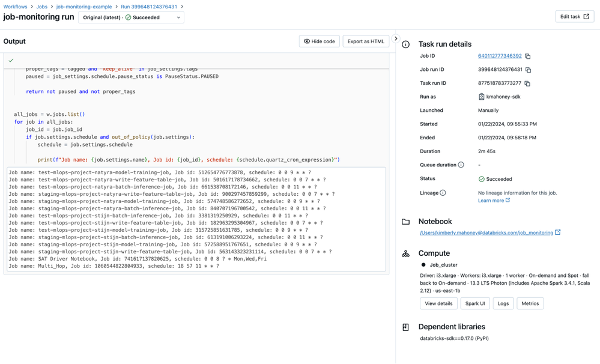The height and width of the screenshot is (364, 600).
Task: Copy the Task run ID
Action: pos(527,83)
